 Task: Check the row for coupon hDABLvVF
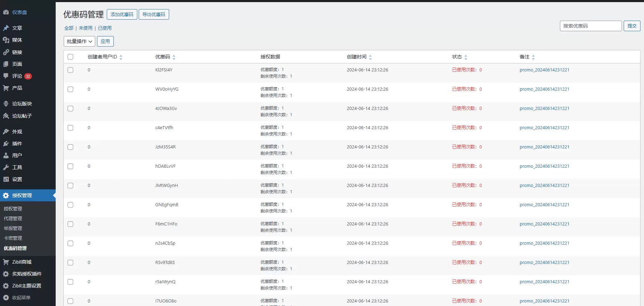click(70, 166)
